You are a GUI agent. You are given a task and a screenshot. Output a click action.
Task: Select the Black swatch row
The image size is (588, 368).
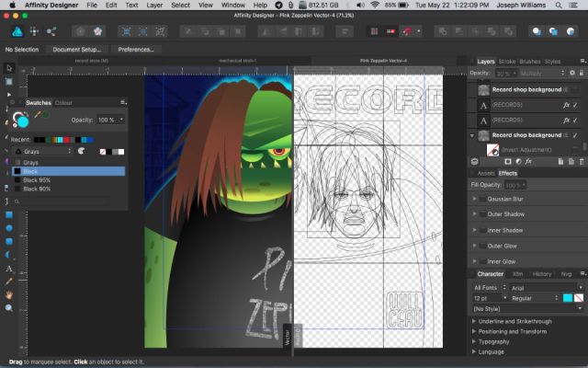click(x=69, y=171)
